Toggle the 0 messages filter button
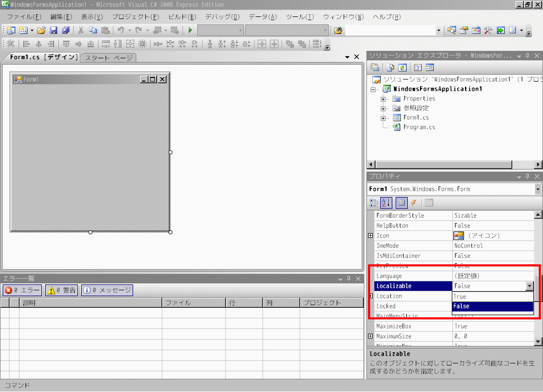This screenshot has width=543, height=392. (x=107, y=290)
